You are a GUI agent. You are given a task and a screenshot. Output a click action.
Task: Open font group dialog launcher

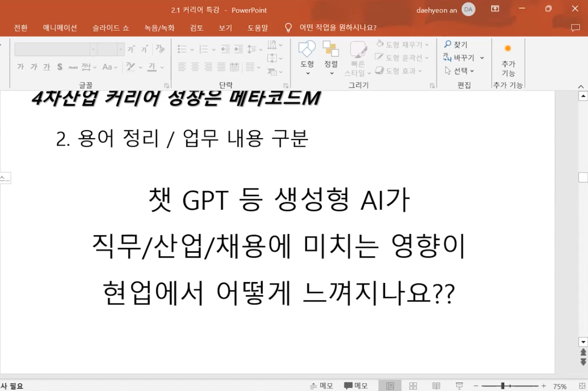[x=167, y=85]
